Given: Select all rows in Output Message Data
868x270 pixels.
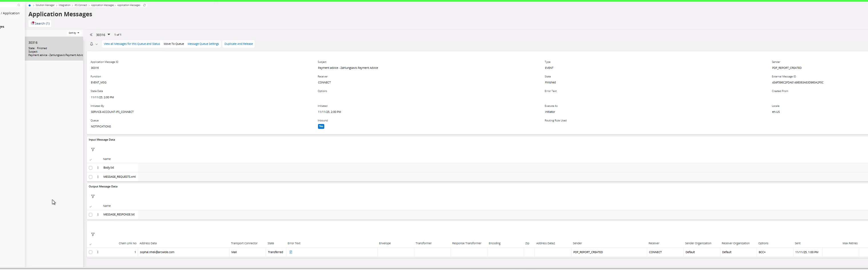Looking at the screenshot, I should point(91,206).
